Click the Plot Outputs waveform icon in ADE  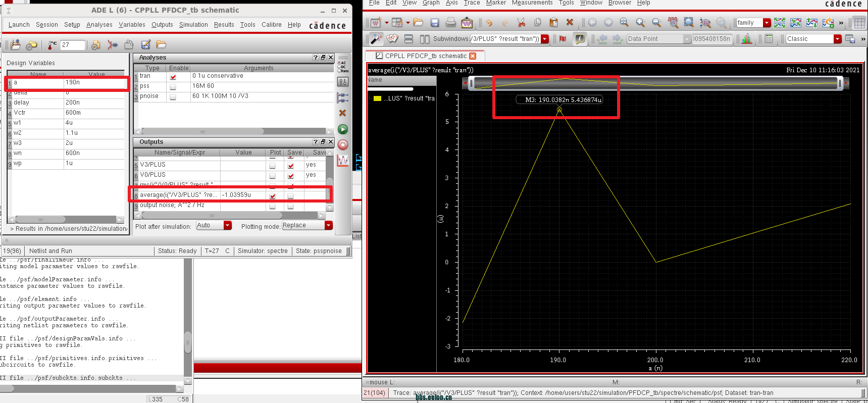343,161
